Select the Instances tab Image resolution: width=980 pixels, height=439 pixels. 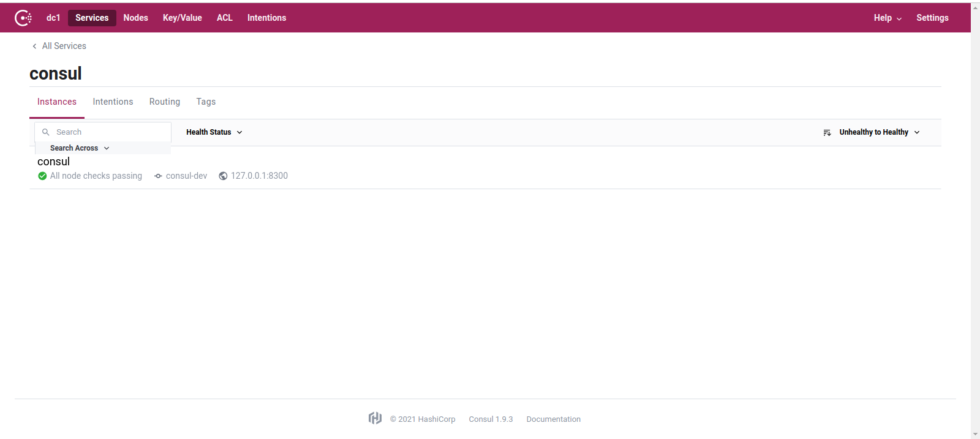tap(57, 102)
